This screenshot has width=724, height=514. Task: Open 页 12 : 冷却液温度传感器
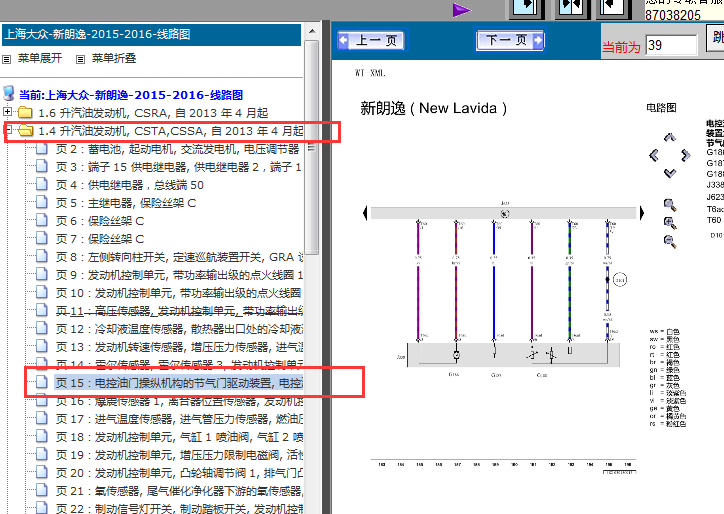pos(179,329)
